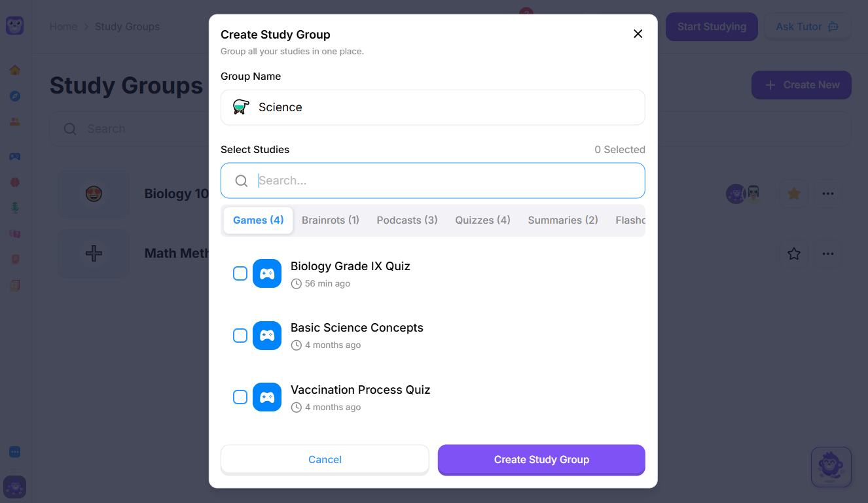Click the mascot chat icon at the bottom right
The width and height of the screenshot is (868, 503).
tap(831, 467)
